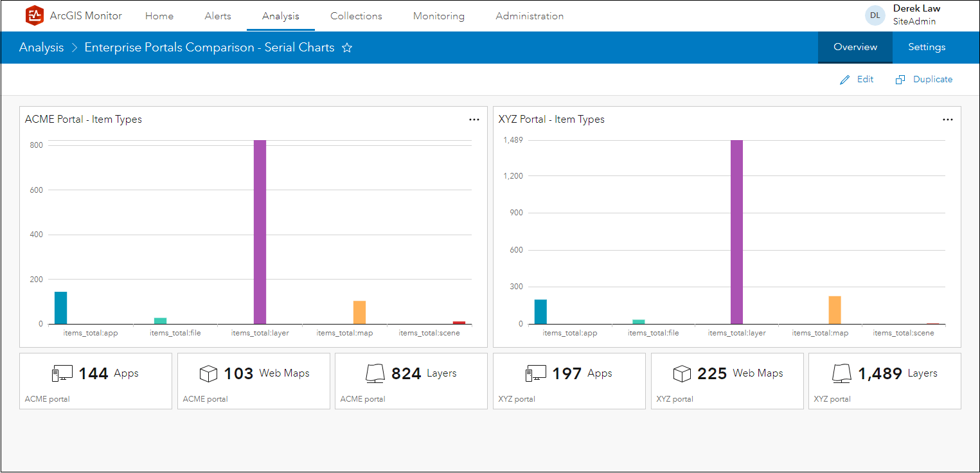The image size is (980, 473).
Task: Click items_total:layer label in ACME chart
Action: 260,333
